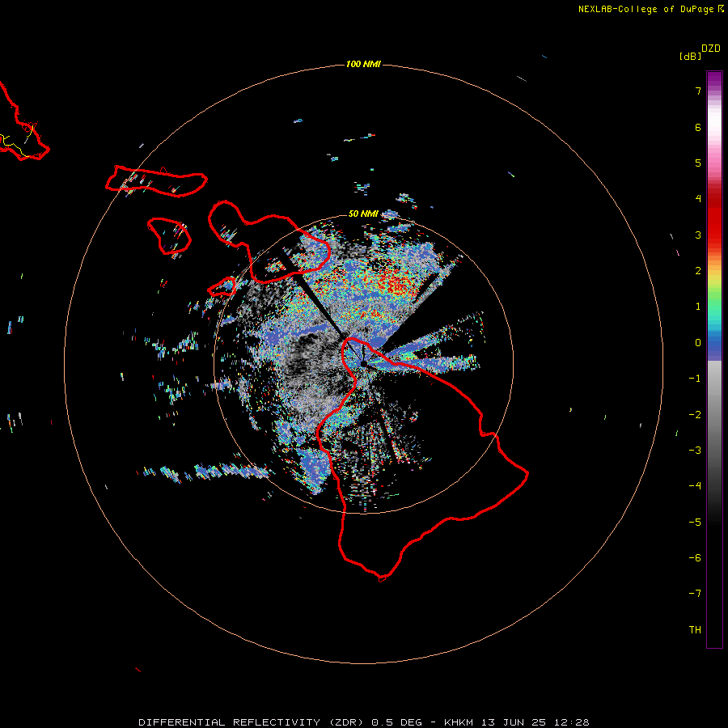Click the -2 value on color scale

(695, 415)
